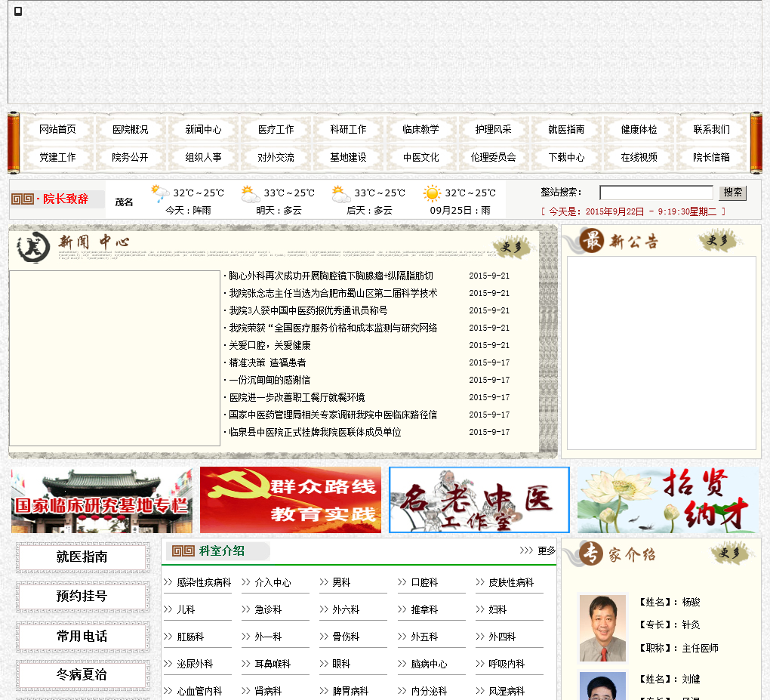Open 伦理委员会 navigation item
The width and height of the screenshot is (770, 700).
494,157
